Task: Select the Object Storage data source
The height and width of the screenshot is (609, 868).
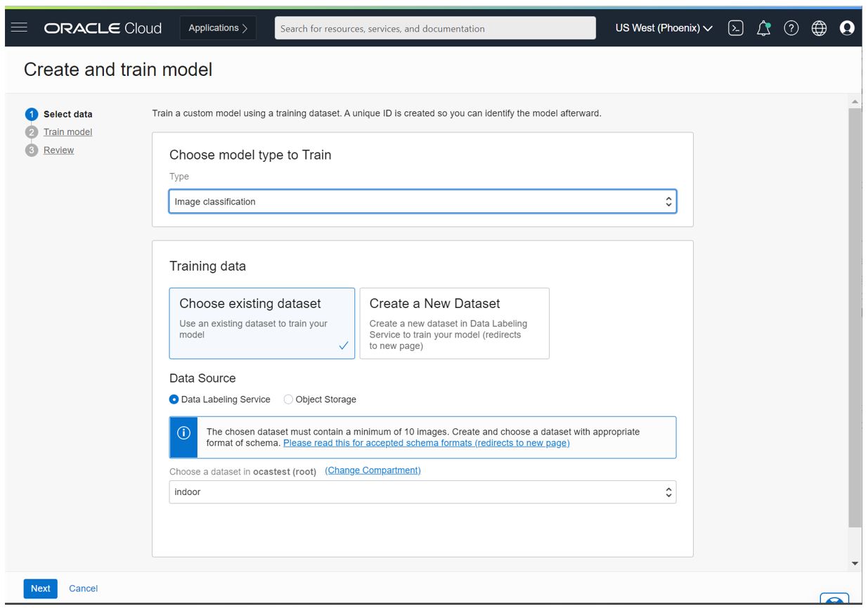Action: (x=290, y=399)
